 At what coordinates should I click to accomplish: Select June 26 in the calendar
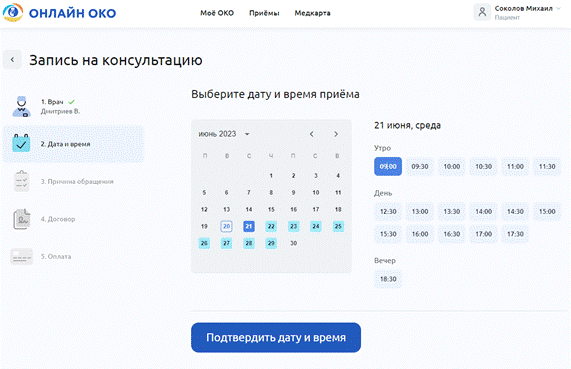click(204, 243)
